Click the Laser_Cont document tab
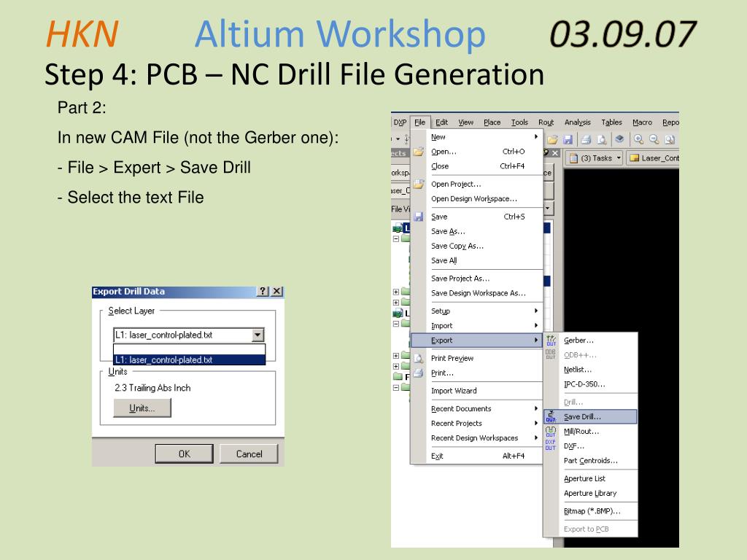This screenshot has height=560, width=747. point(653,158)
